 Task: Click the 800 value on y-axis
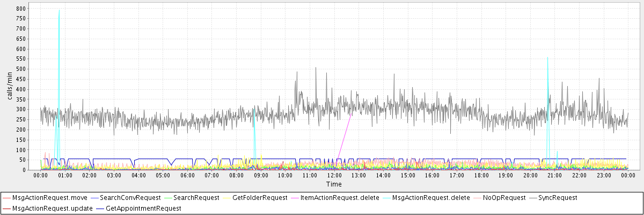click(21, 9)
